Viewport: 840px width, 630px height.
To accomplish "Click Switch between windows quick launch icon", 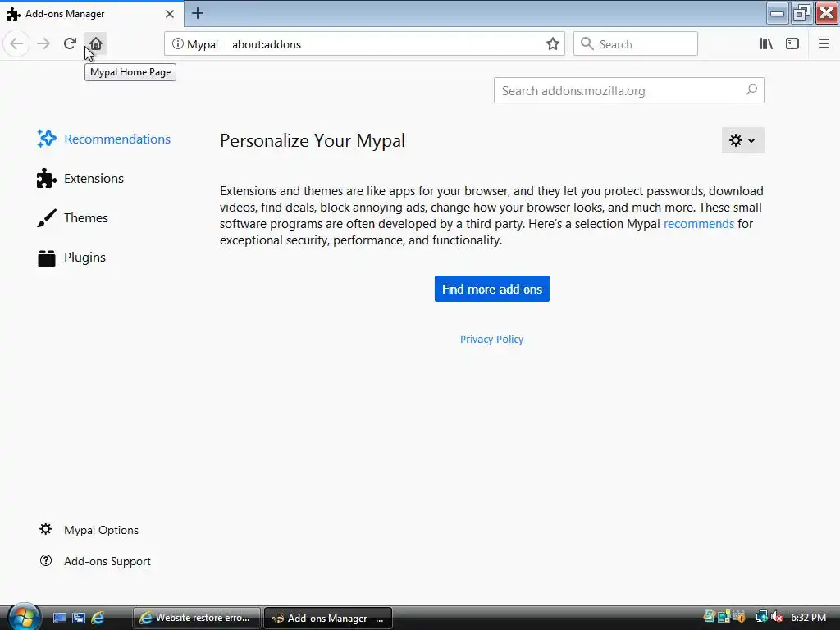I will (78, 619).
